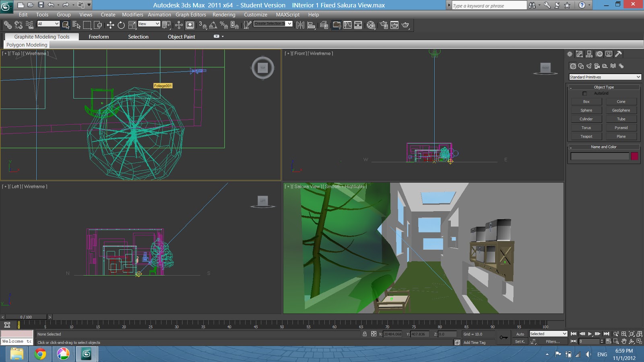Switch to Lights create category
The image size is (644, 362).
589,66
